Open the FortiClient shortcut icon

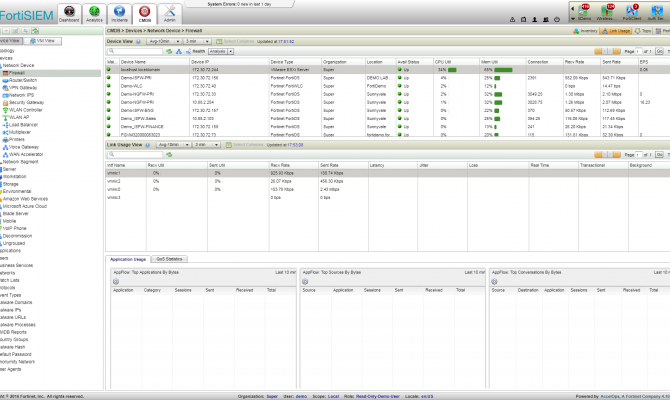[631, 12]
